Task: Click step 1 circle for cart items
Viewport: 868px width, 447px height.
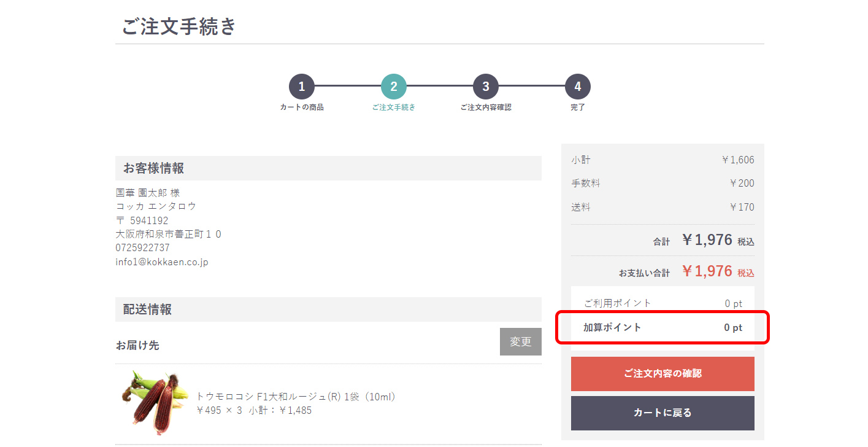Action: pyautogui.click(x=302, y=87)
